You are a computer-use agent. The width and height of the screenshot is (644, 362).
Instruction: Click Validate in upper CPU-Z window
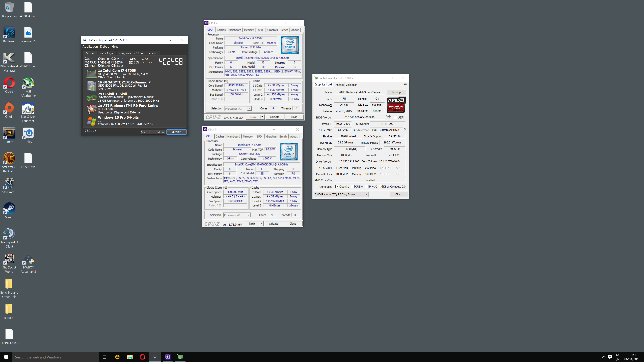(275, 117)
